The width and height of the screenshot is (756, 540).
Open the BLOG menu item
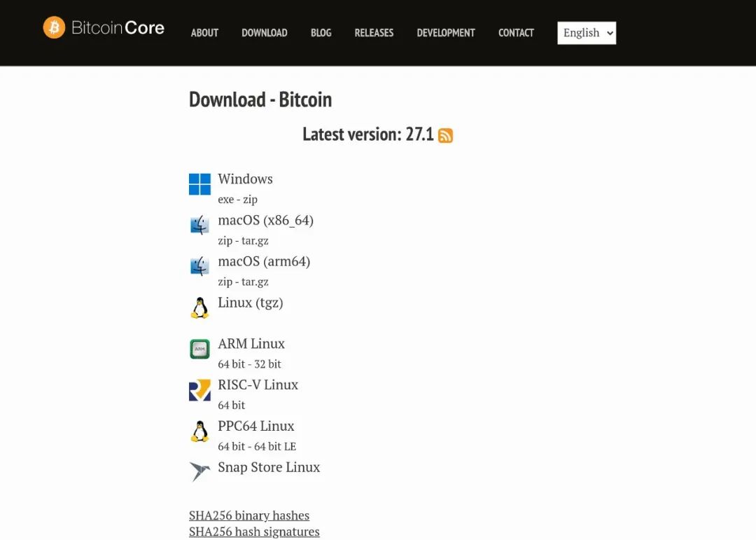321,33
